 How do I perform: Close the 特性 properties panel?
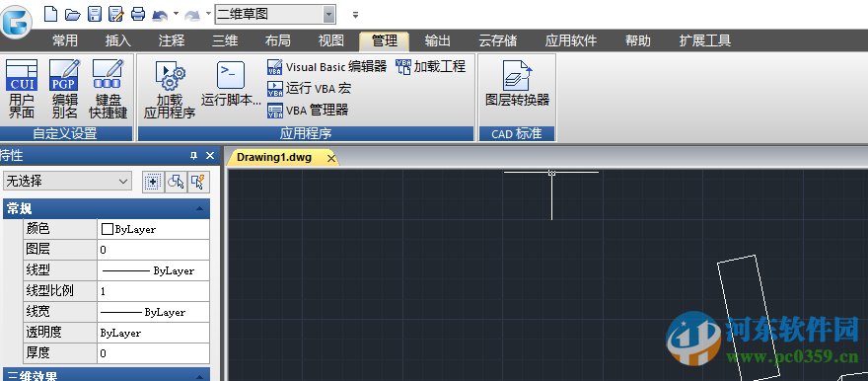210,156
